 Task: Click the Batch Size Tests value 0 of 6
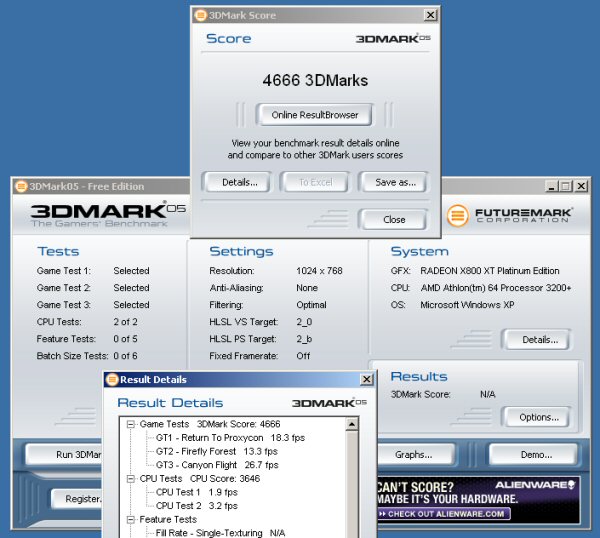click(x=125, y=356)
